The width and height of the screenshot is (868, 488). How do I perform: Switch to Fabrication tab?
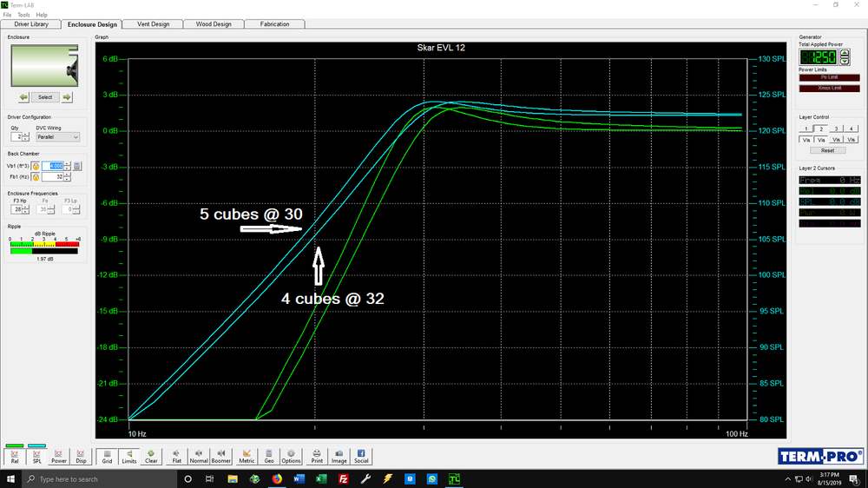tap(274, 24)
